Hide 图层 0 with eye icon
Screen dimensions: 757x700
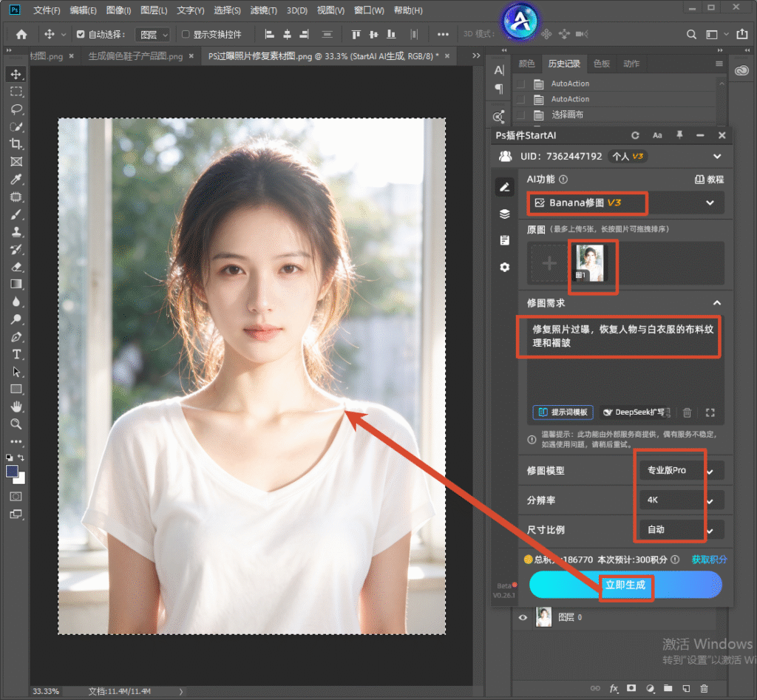(x=523, y=617)
